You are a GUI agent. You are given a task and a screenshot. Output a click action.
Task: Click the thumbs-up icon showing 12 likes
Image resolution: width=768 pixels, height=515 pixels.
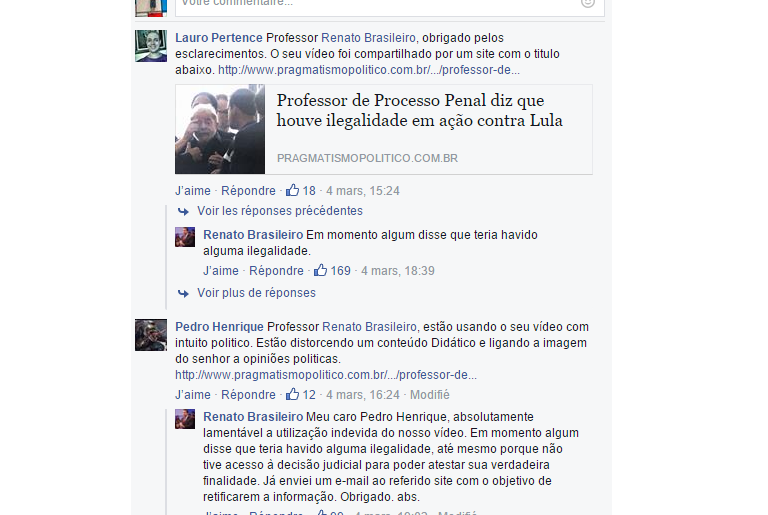292,394
